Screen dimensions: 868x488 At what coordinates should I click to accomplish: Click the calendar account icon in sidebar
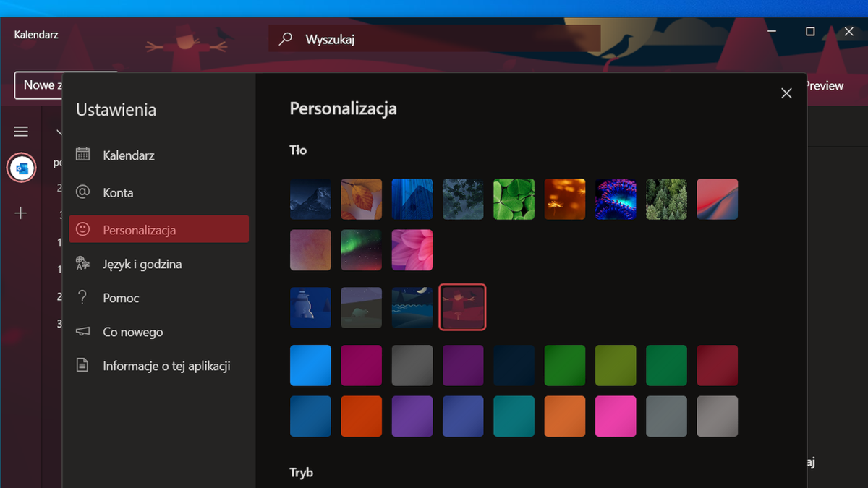[x=21, y=167]
